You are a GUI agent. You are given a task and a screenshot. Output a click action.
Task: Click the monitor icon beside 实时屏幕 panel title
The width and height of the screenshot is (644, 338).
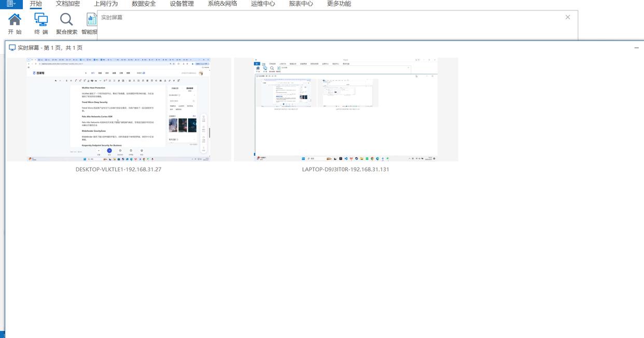tap(12, 48)
